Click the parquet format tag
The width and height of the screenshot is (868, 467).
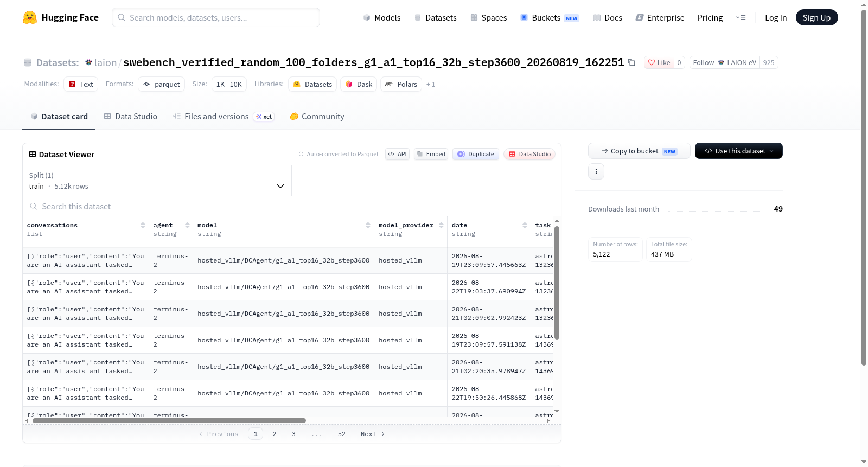162,84
